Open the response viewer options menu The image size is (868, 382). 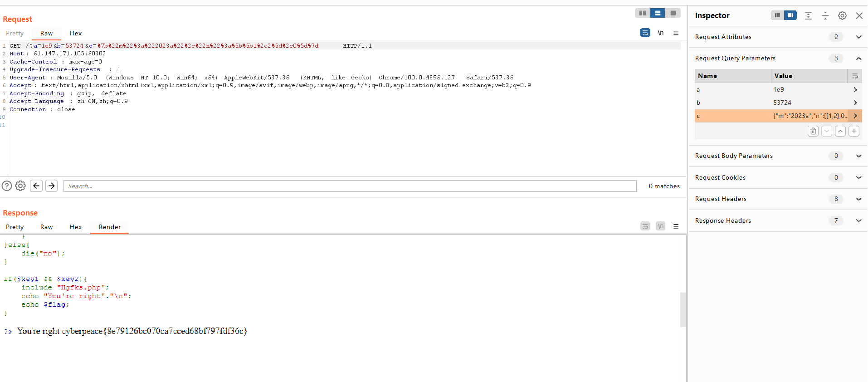click(x=676, y=226)
